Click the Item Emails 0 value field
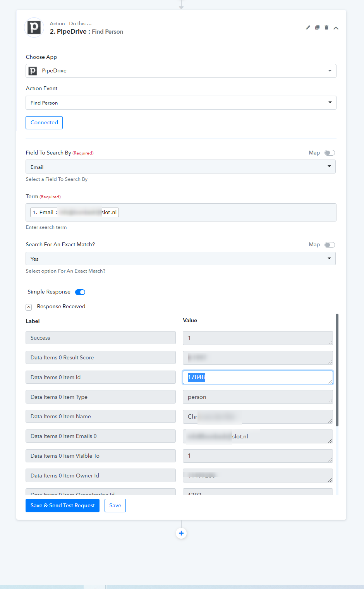Image resolution: width=364 pixels, height=589 pixels. 258,436
